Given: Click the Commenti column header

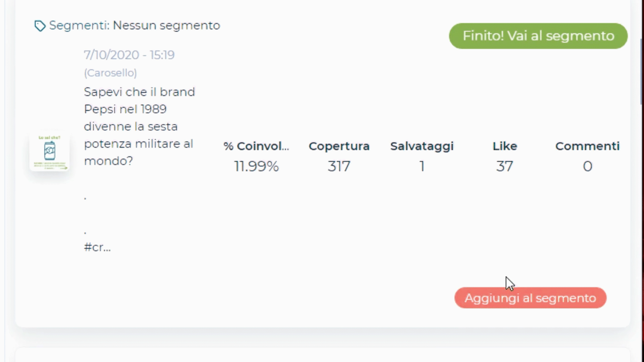Looking at the screenshot, I should (x=587, y=146).
